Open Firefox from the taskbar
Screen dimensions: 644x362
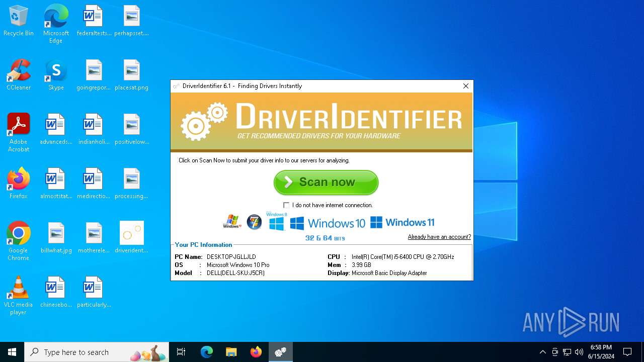[256, 352]
